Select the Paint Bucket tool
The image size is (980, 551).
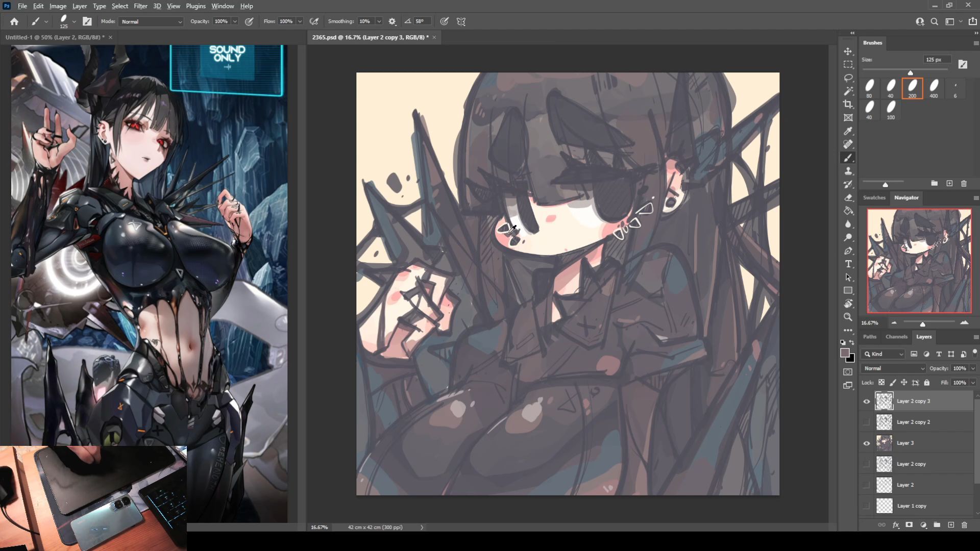coord(848,211)
